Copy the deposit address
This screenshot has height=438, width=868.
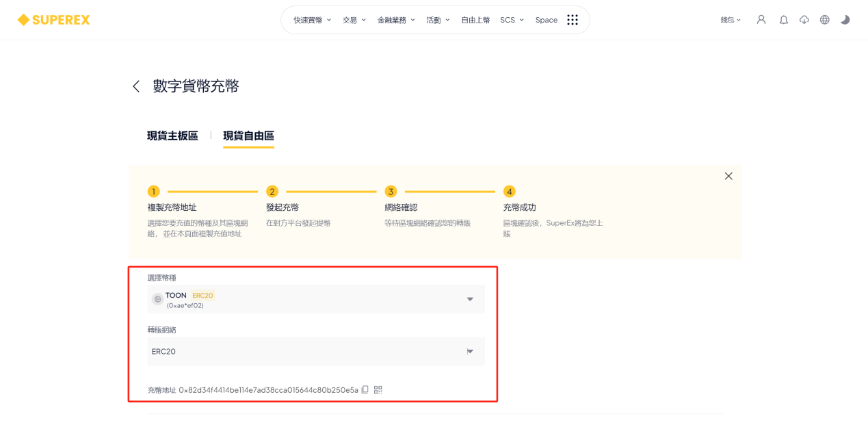pos(365,389)
